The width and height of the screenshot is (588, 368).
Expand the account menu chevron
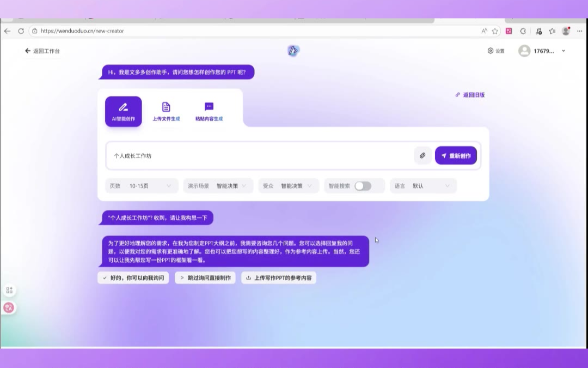563,51
